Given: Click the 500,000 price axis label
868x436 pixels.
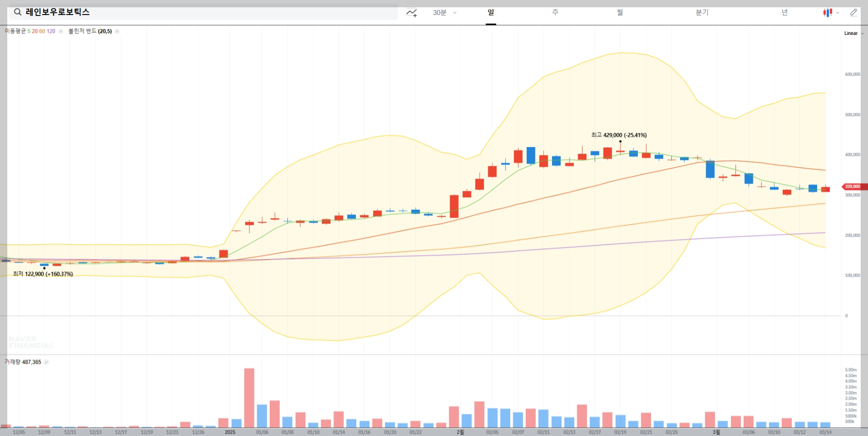Looking at the screenshot, I should pyautogui.click(x=852, y=115).
